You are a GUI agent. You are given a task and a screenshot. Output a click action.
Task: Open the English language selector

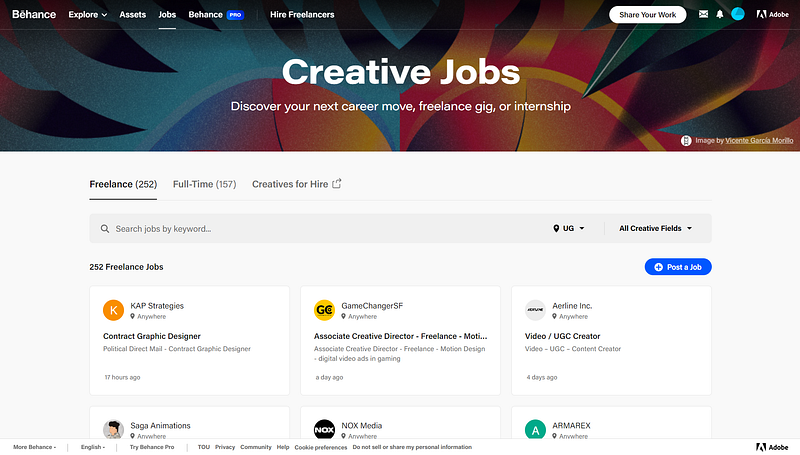[93, 447]
